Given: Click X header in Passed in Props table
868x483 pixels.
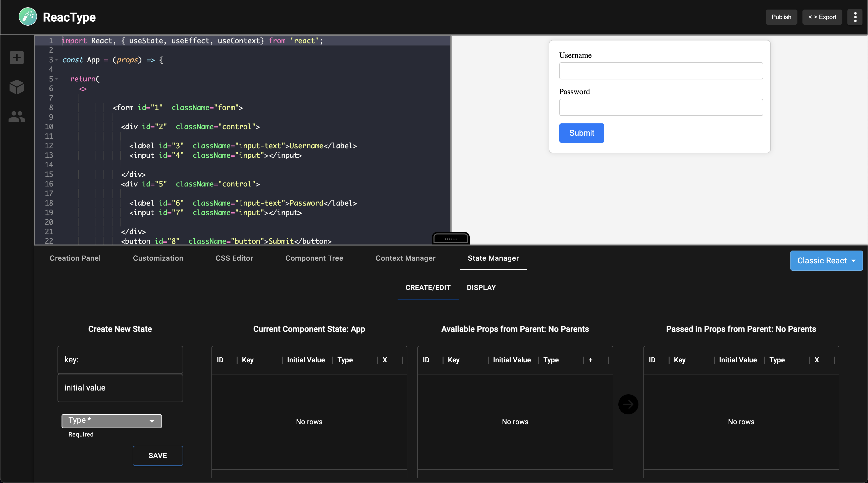Looking at the screenshot, I should pyautogui.click(x=817, y=360).
